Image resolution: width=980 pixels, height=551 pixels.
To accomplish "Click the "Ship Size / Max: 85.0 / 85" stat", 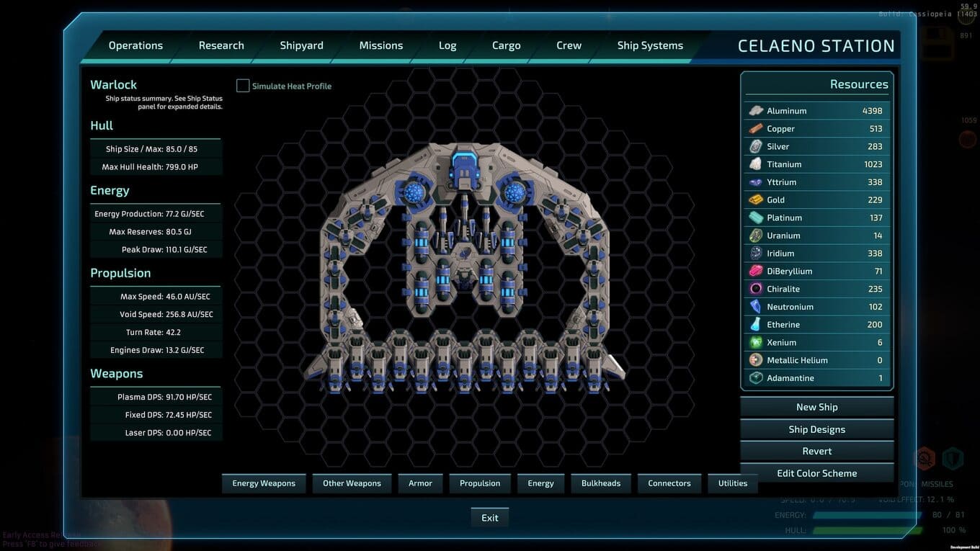I will point(156,149).
